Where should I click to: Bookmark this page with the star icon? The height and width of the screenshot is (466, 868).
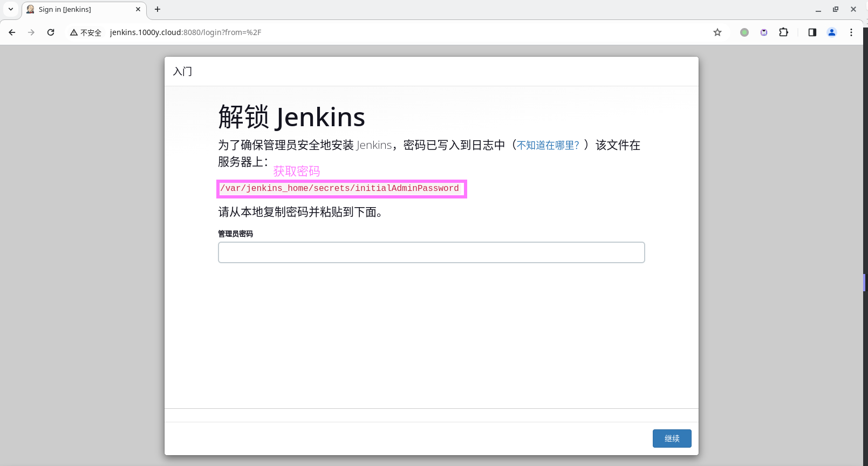[717, 32]
